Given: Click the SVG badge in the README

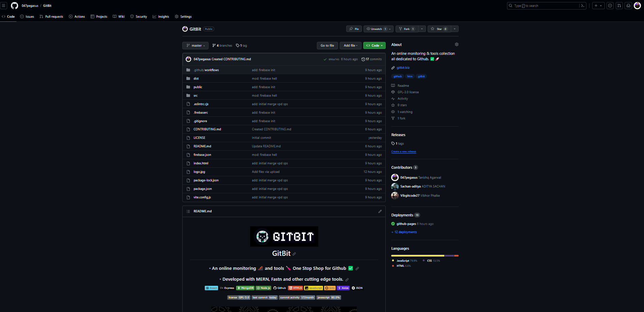Looking at the screenshot, I should pos(330,288).
